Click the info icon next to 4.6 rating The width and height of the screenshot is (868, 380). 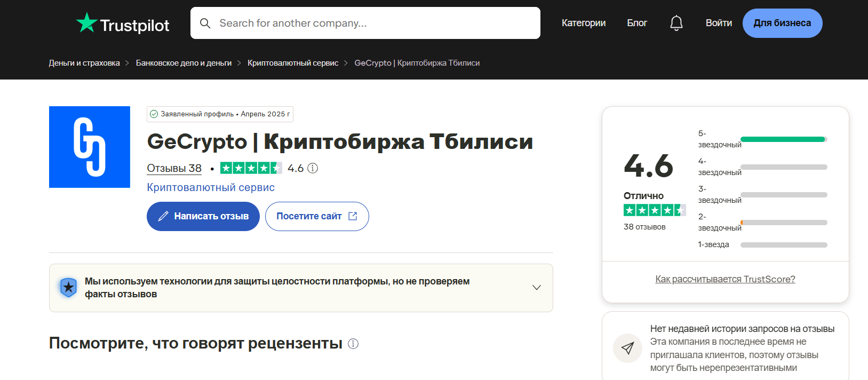pyautogui.click(x=313, y=168)
